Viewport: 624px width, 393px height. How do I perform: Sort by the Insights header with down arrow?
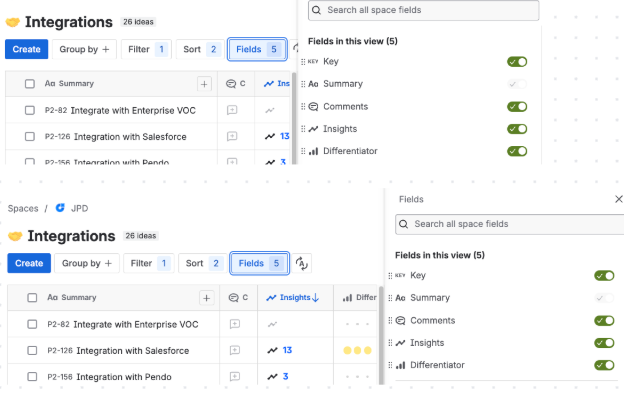(295, 298)
